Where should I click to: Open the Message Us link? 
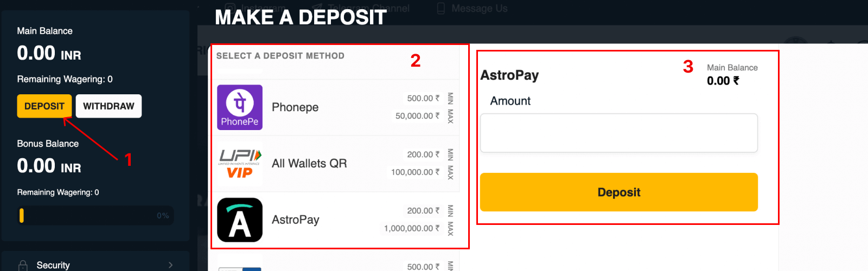[x=480, y=8]
